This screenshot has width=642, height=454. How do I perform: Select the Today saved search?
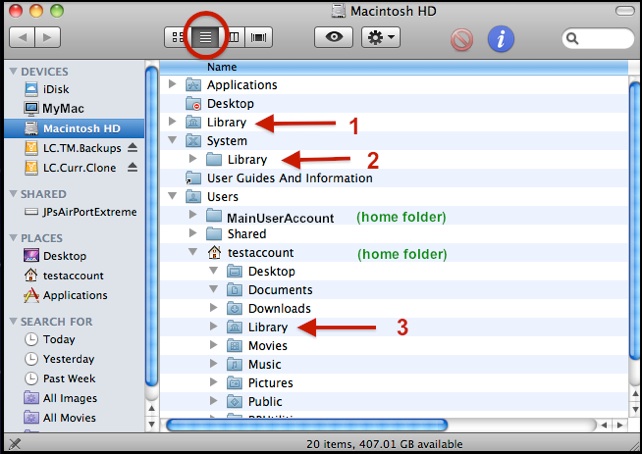58,340
